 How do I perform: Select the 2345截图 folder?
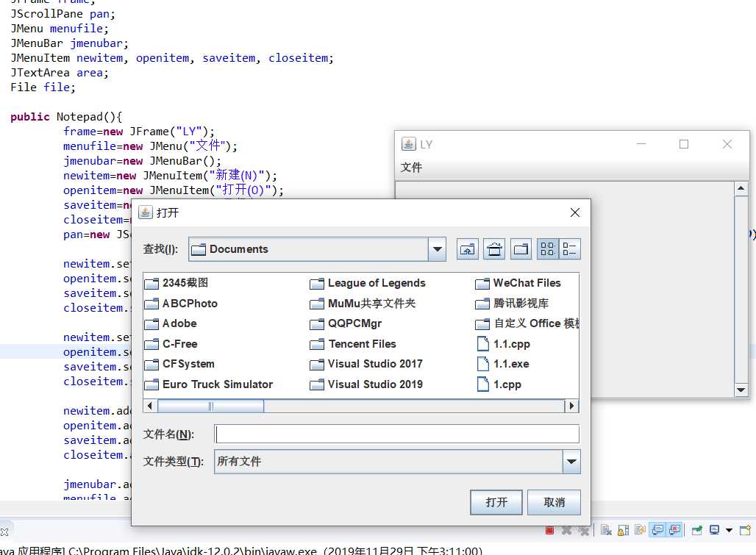[x=177, y=283]
